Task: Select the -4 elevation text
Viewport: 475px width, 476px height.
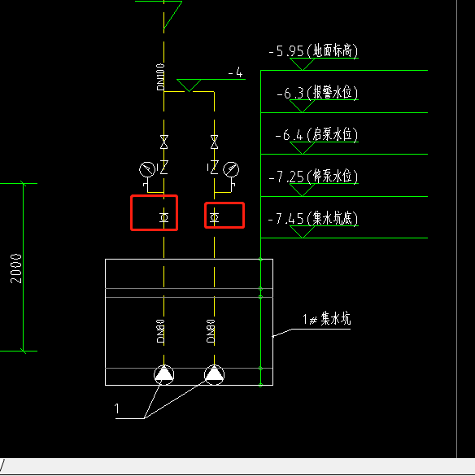Action: point(236,72)
